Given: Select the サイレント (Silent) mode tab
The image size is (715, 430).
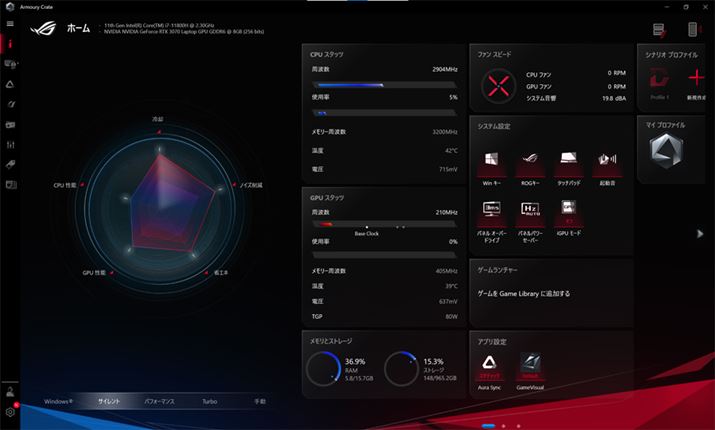Looking at the screenshot, I should tap(109, 401).
